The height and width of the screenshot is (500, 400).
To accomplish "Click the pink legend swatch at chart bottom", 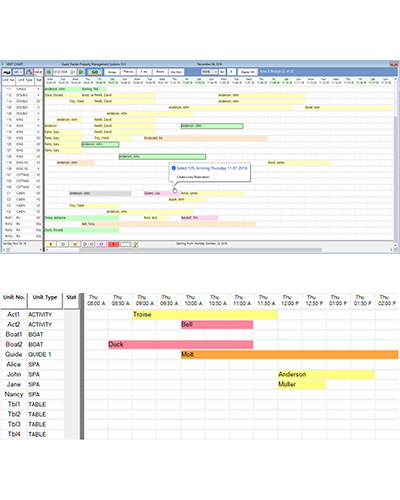I will pyautogui.click(x=101, y=244).
